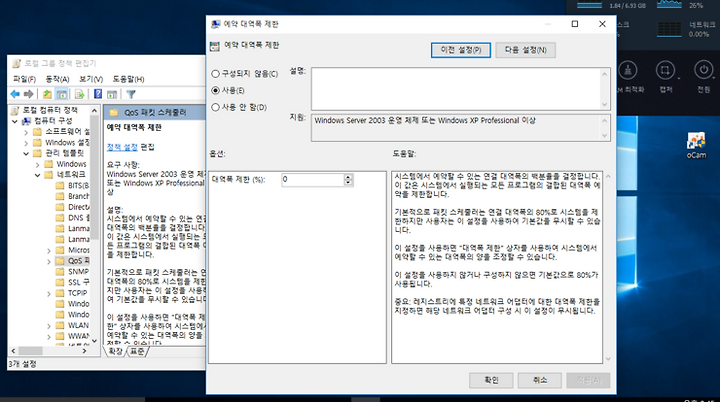Select the QoS 패킷 스케줄러 header folder

tap(114, 113)
